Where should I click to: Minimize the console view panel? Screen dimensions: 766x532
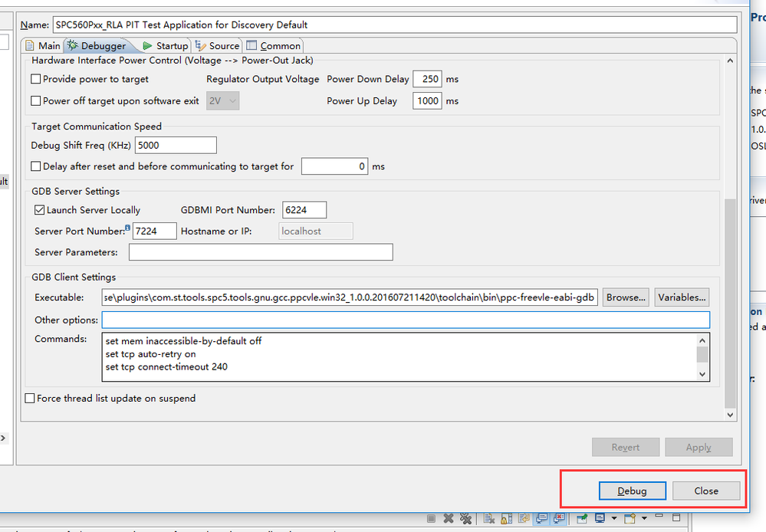[x=659, y=515]
